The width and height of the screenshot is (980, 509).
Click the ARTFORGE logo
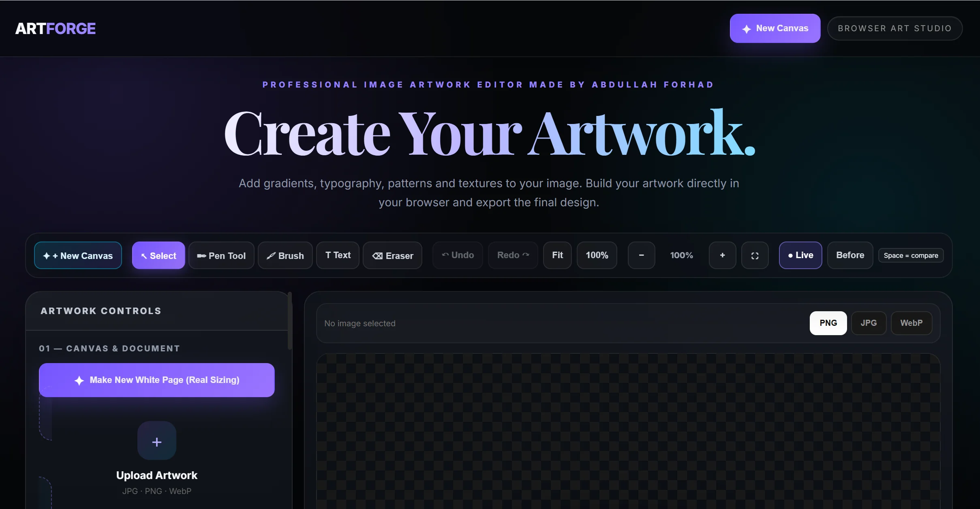(x=56, y=28)
